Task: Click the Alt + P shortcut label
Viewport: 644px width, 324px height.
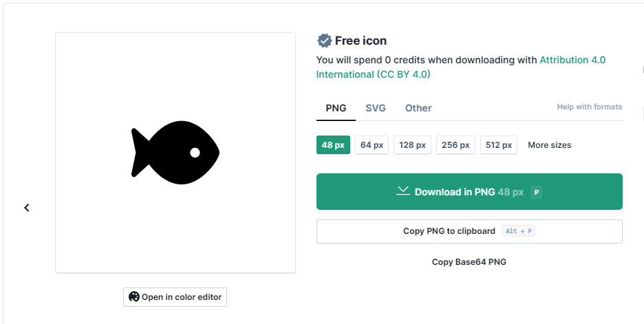Action: click(x=519, y=231)
